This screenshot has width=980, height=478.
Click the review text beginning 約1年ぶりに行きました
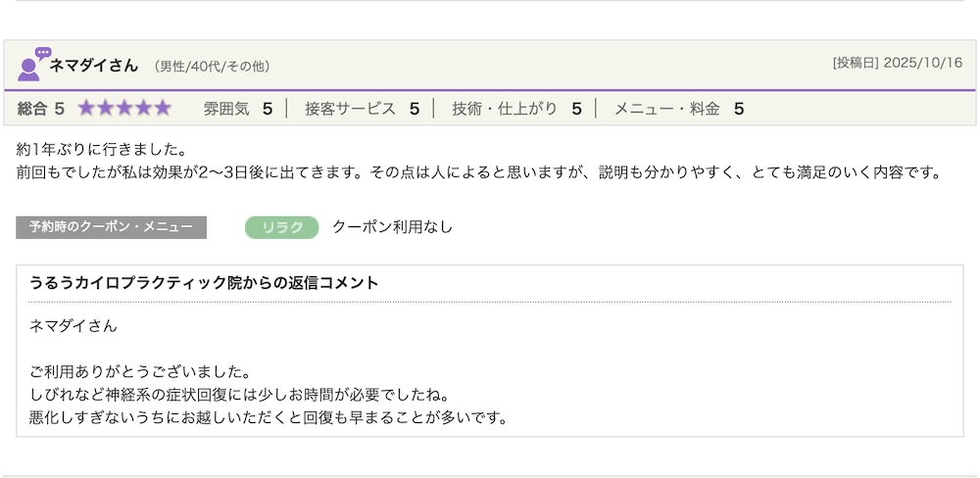[x=479, y=162]
